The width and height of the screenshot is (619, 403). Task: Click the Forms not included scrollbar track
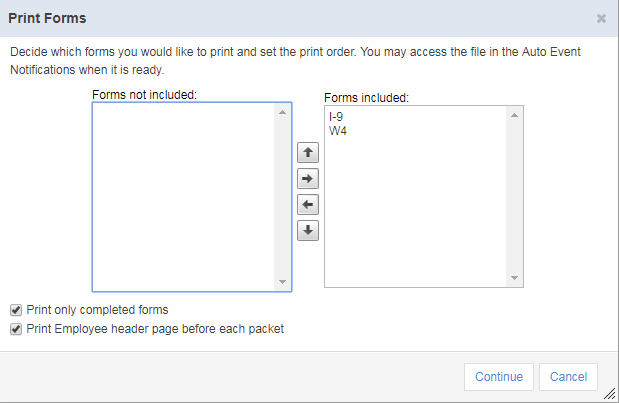pos(282,195)
